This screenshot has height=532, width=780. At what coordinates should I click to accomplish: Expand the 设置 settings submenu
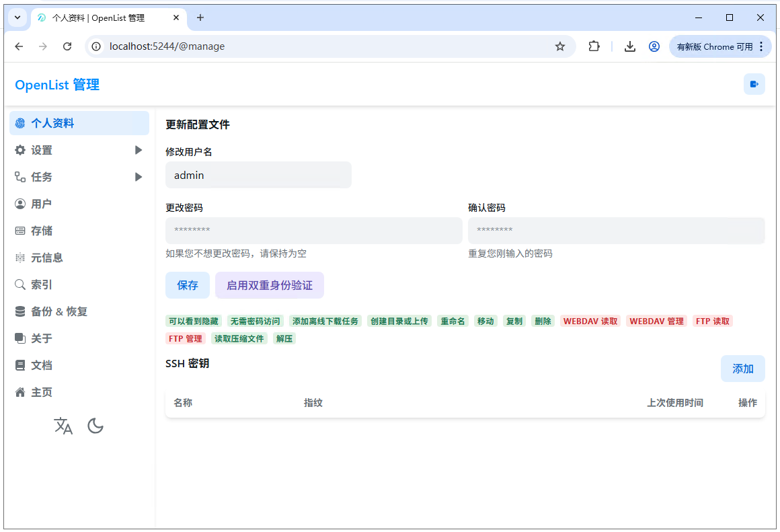[x=40, y=150]
